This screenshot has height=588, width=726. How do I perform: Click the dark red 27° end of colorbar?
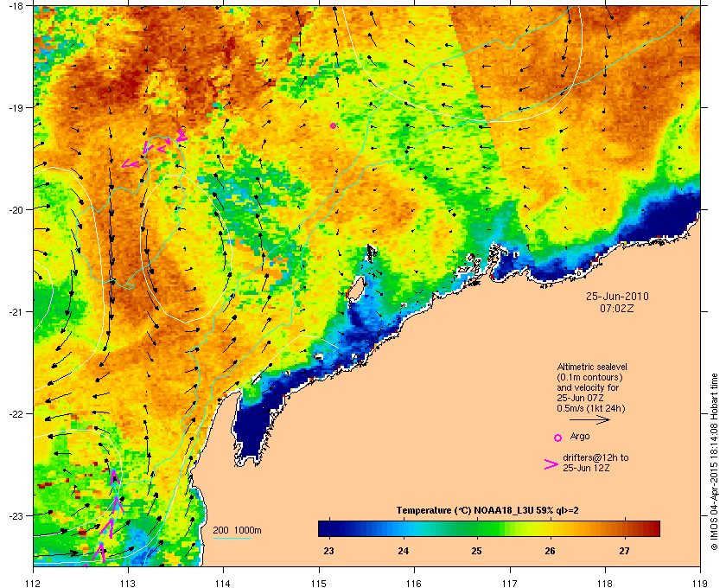(x=653, y=528)
